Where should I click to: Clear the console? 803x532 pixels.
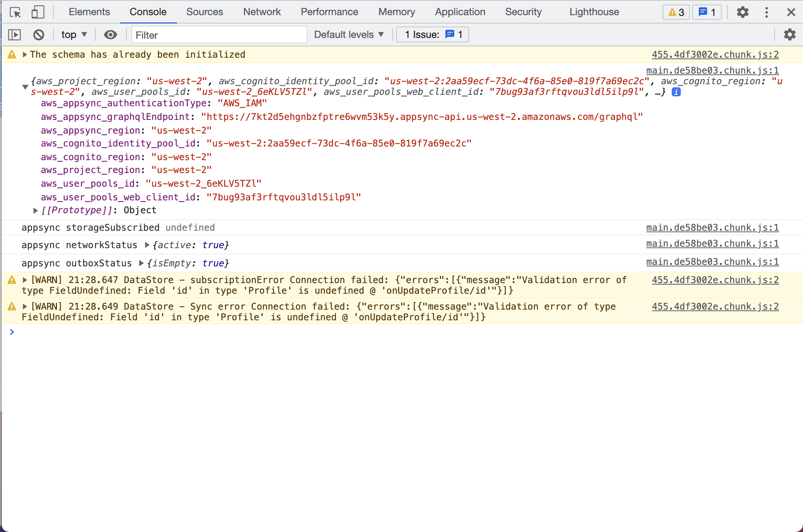click(x=38, y=35)
